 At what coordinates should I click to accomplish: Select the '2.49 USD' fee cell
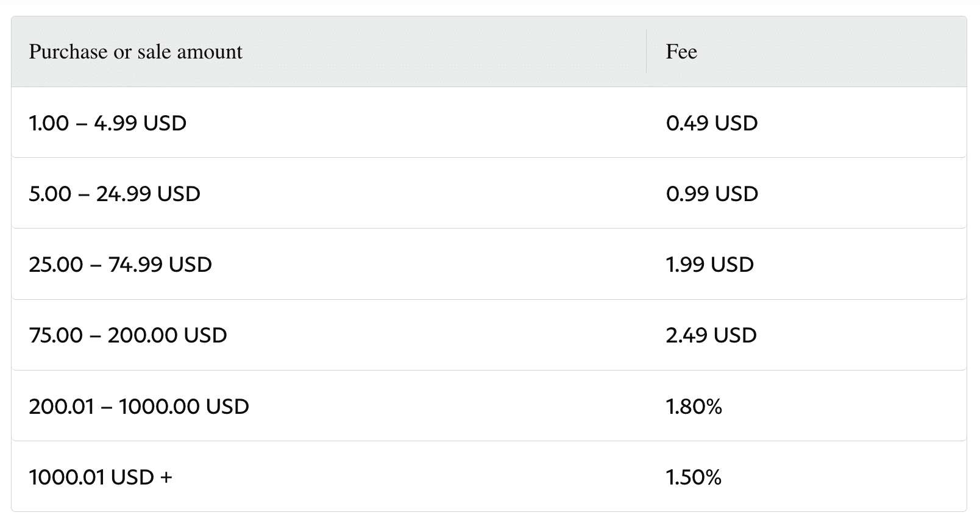coord(806,335)
